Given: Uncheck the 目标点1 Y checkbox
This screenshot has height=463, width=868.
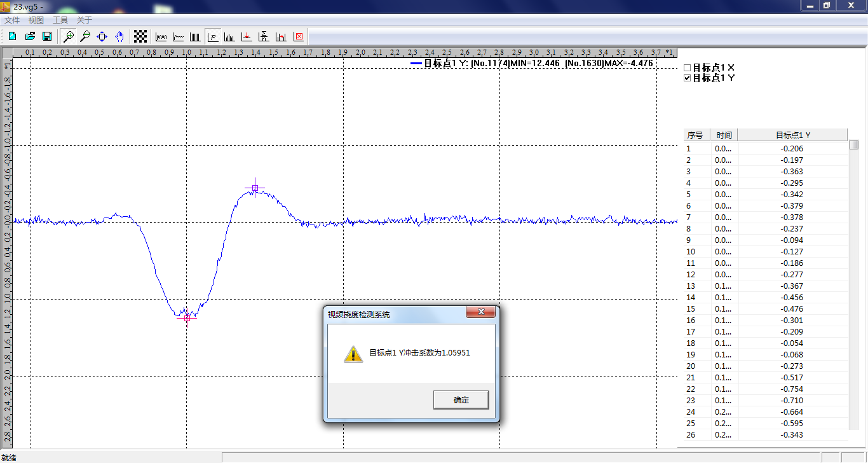Looking at the screenshot, I should point(687,78).
